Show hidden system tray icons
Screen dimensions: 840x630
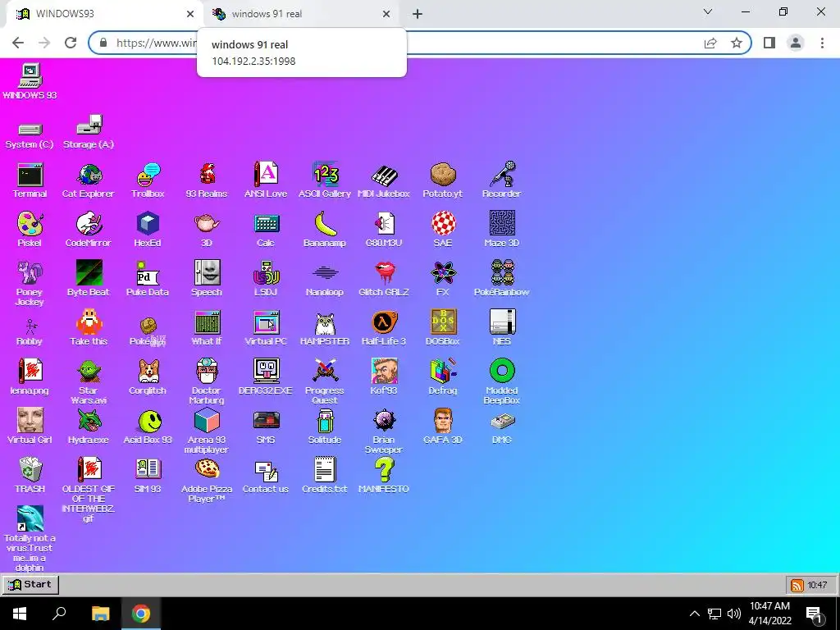(694, 614)
